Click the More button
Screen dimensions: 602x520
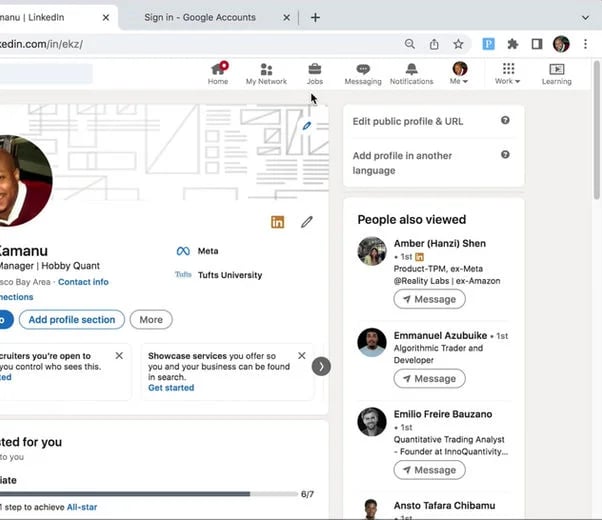[151, 320]
